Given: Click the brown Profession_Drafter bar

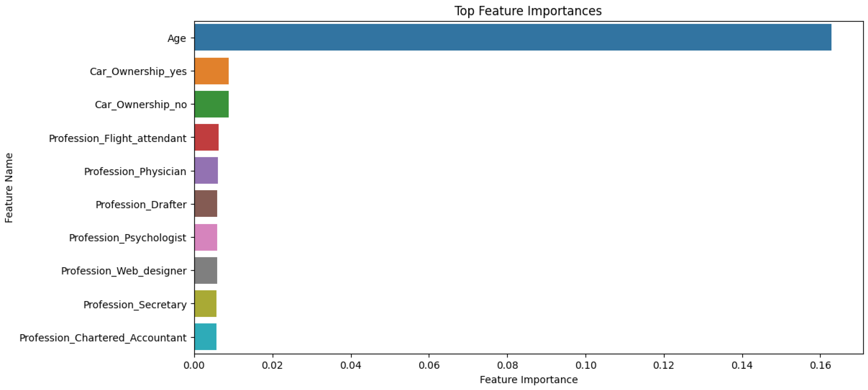Looking at the screenshot, I should coord(206,204).
